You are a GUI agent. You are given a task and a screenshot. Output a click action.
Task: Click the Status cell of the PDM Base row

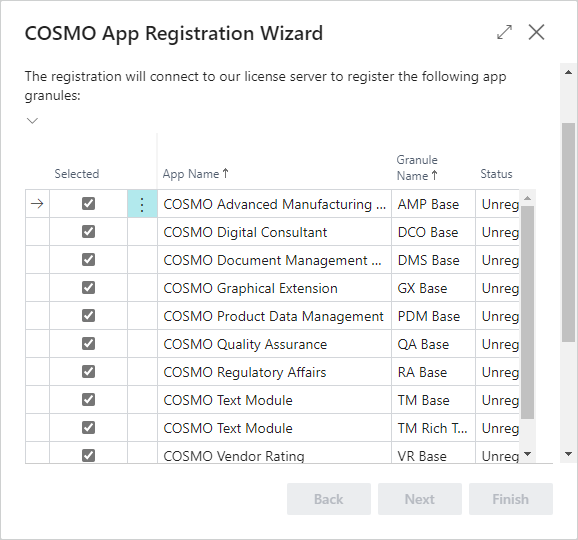(x=498, y=316)
